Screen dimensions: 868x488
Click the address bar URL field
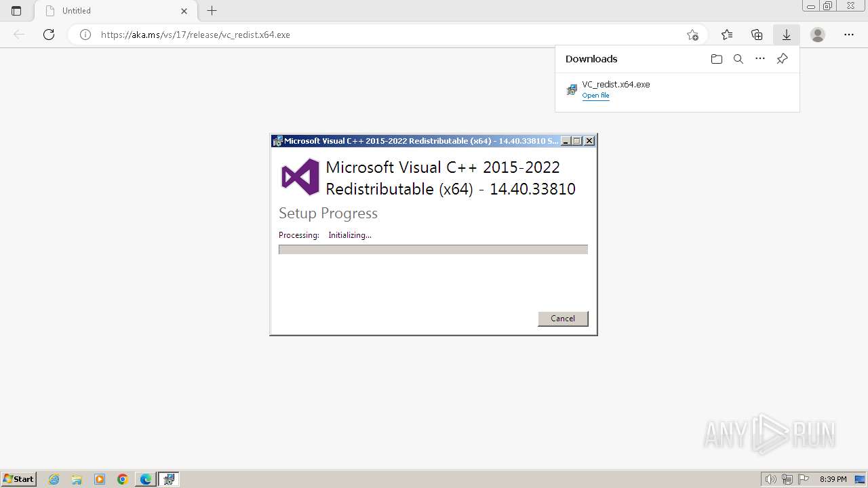(x=387, y=35)
